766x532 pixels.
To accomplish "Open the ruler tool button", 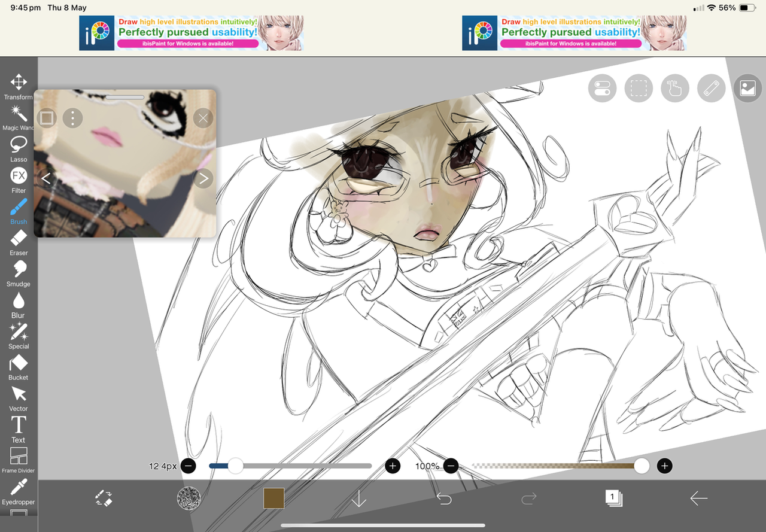I will pos(711,89).
